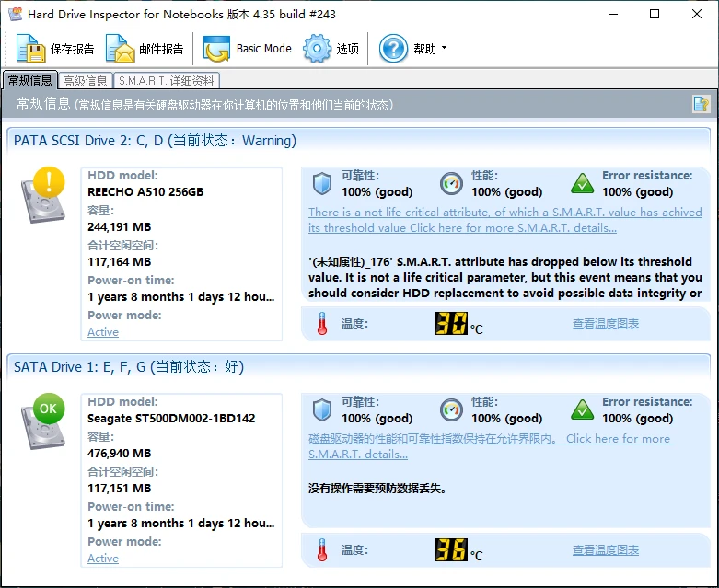
Task: Click thermometer icon for PATA SCSI Drive 2
Action: (322, 324)
